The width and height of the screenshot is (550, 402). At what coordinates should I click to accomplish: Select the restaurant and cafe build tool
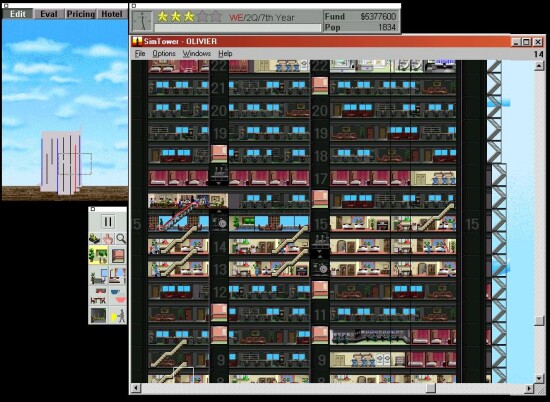118,296
